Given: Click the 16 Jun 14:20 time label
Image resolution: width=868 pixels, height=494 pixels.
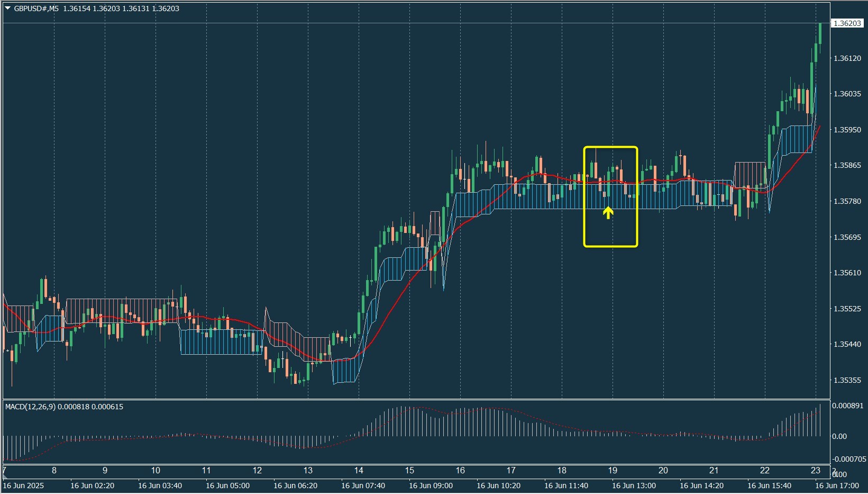Looking at the screenshot, I should coord(701,486).
